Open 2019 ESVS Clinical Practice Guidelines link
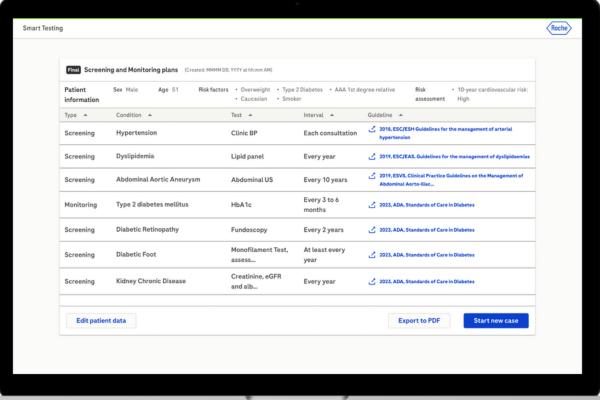The width and height of the screenshot is (600, 400). pyautogui.click(x=451, y=180)
